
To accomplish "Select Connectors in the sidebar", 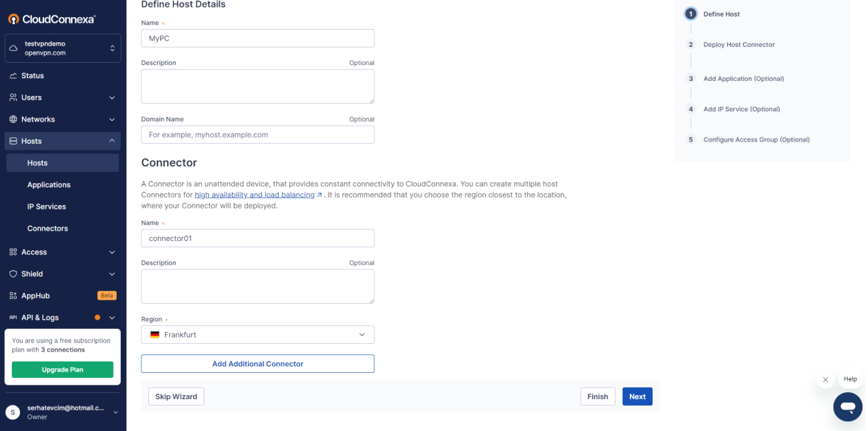I will coord(48,229).
